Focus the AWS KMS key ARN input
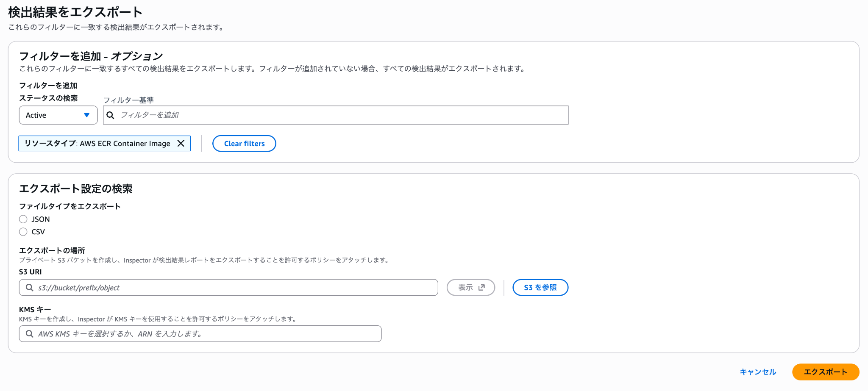Viewport: 868px width, 391px height. click(x=203, y=334)
